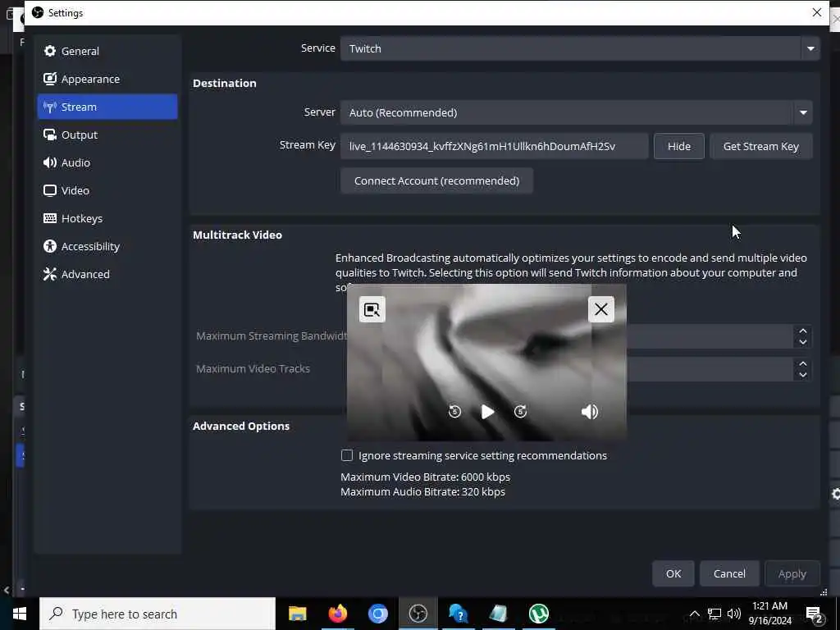Expand the Service dropdown showing Twitch

pos(580,48)
